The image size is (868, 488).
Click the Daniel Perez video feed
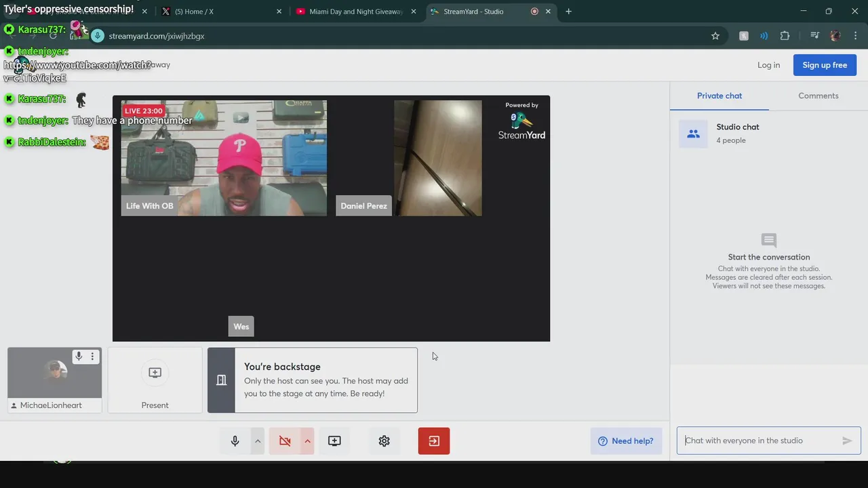pyautogui.click(x=438, y=158)
